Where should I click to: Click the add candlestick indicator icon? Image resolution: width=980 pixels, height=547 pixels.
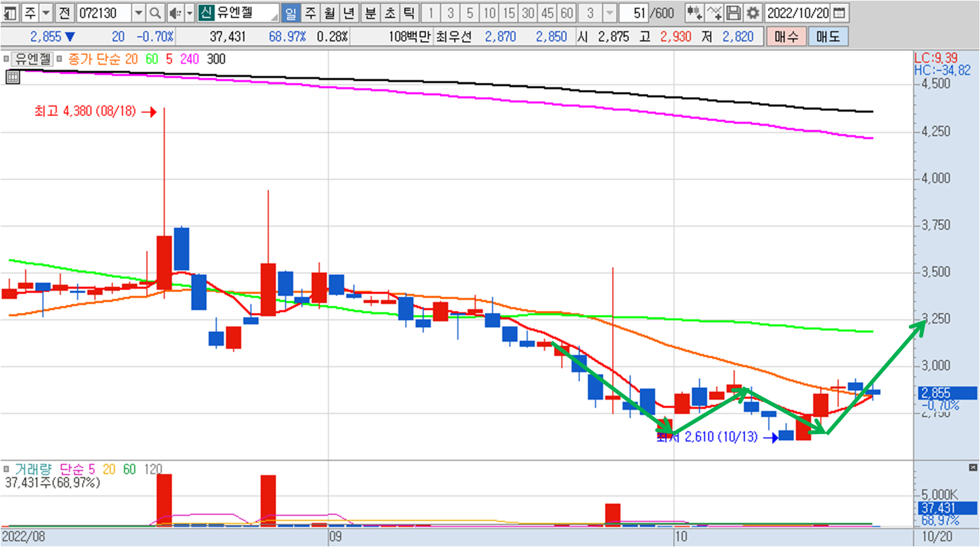(694, 12)
